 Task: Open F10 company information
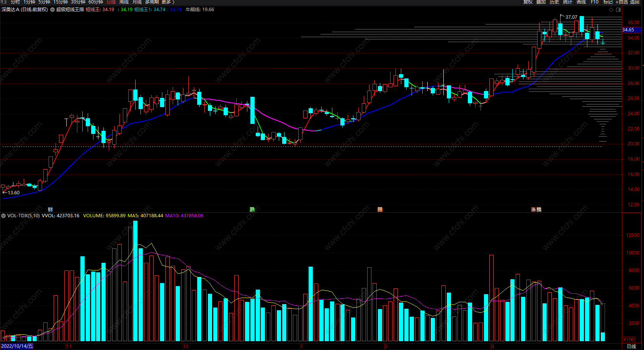click(x=595, y=2)
